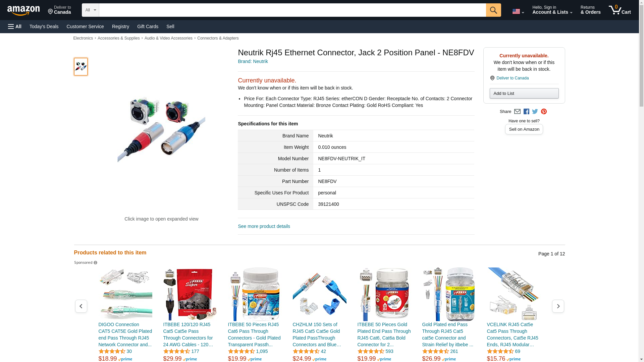Click the Sponsored info icon

[95, 263]
